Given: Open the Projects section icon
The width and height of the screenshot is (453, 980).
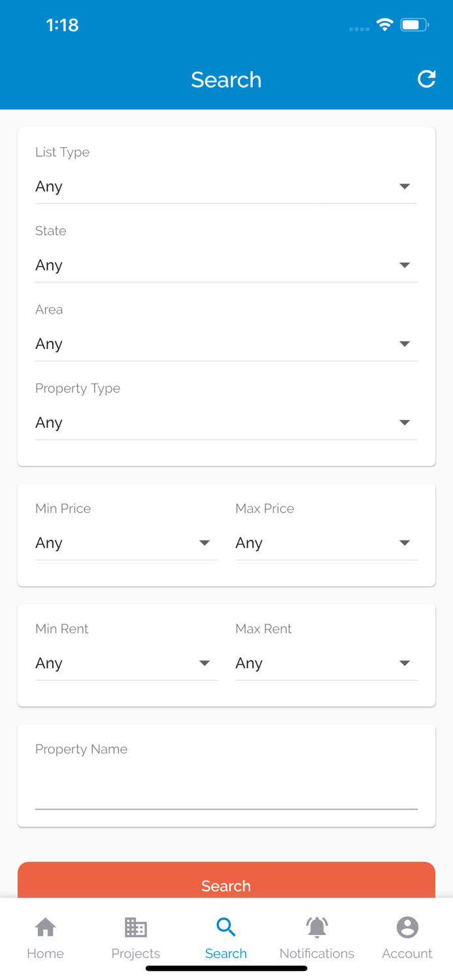Looking at the screenshot, I should (x=135, y=926).
